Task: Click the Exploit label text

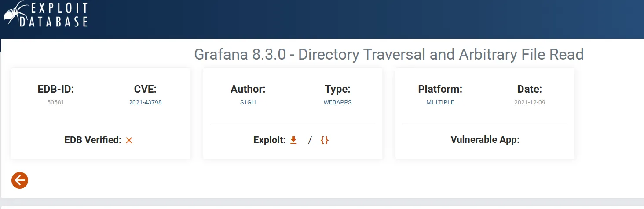Action: tap(269, 140)
